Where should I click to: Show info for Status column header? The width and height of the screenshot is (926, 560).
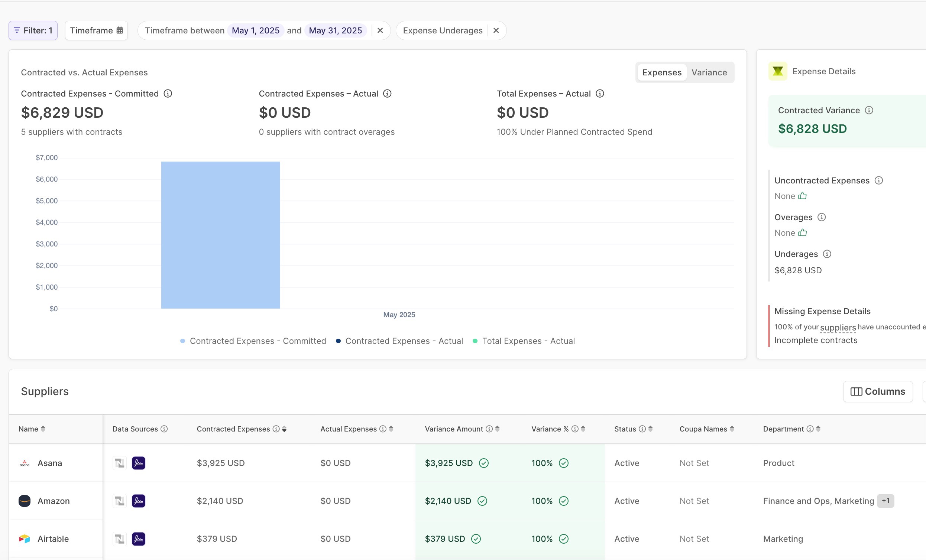[x=642, y=429]
